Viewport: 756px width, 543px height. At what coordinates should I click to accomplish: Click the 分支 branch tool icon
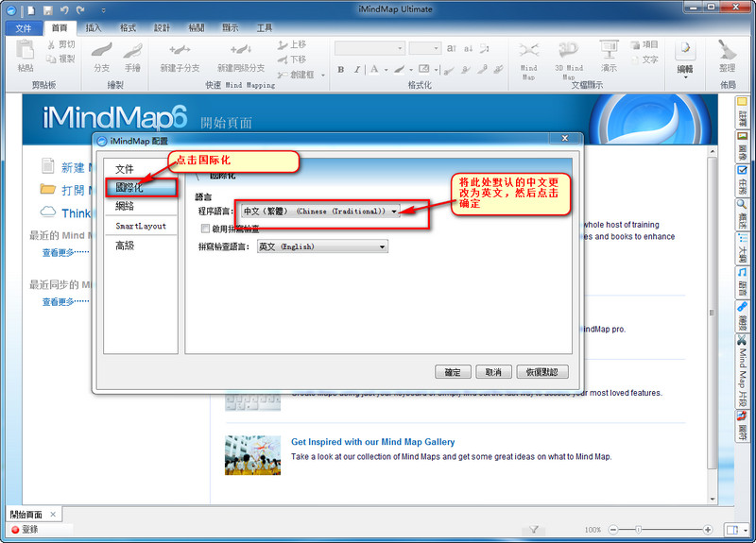point(101,52)
